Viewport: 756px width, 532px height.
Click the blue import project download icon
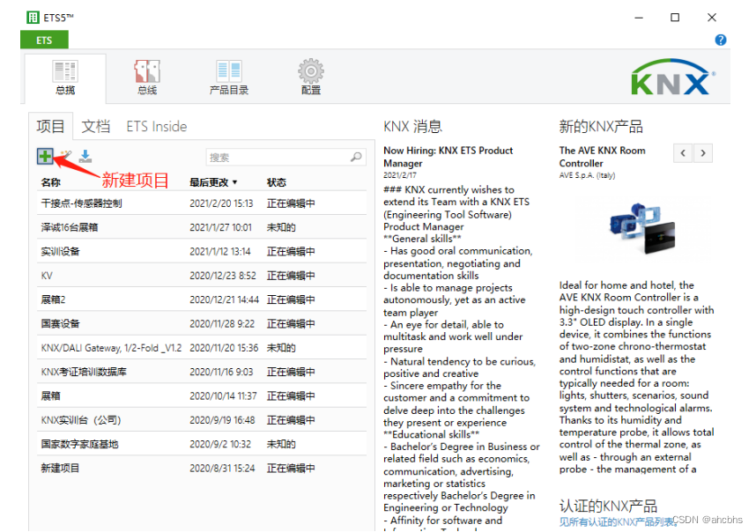point(85,156)
